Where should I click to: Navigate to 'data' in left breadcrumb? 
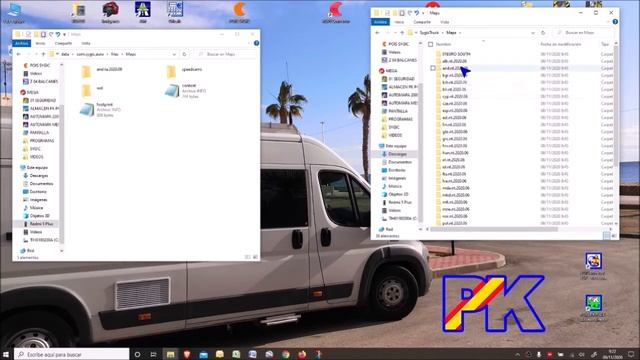click(x=65, y=54)
